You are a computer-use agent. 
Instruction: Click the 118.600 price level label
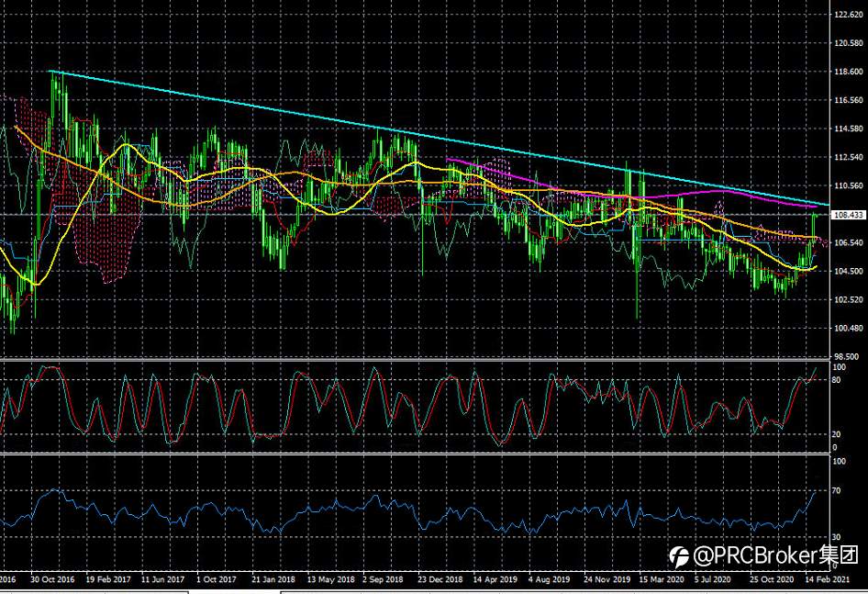[x=849, y=72]
